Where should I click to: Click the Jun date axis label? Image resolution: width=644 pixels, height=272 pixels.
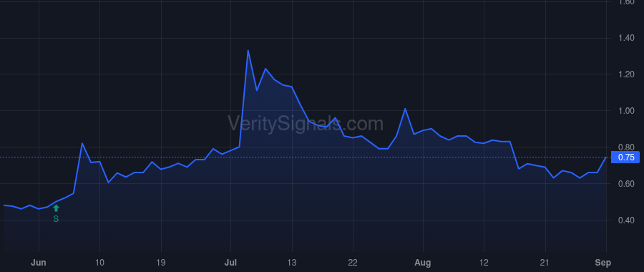pyautogui.click(x=39, y=263)
